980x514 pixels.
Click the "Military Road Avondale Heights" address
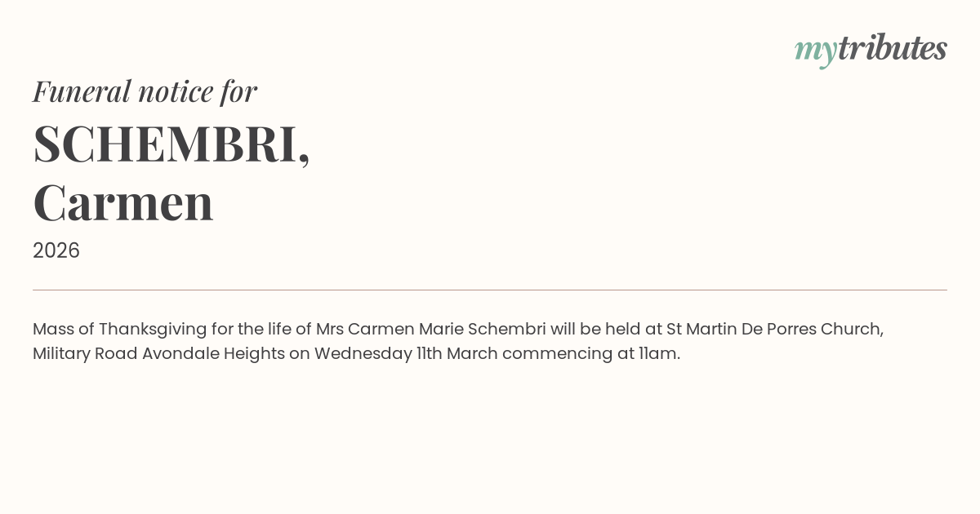click(158, 354)
